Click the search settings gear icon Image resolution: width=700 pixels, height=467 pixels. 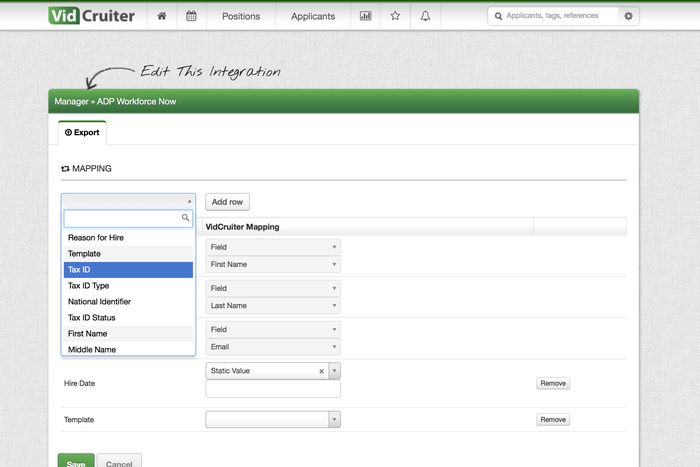pos(628,16)
